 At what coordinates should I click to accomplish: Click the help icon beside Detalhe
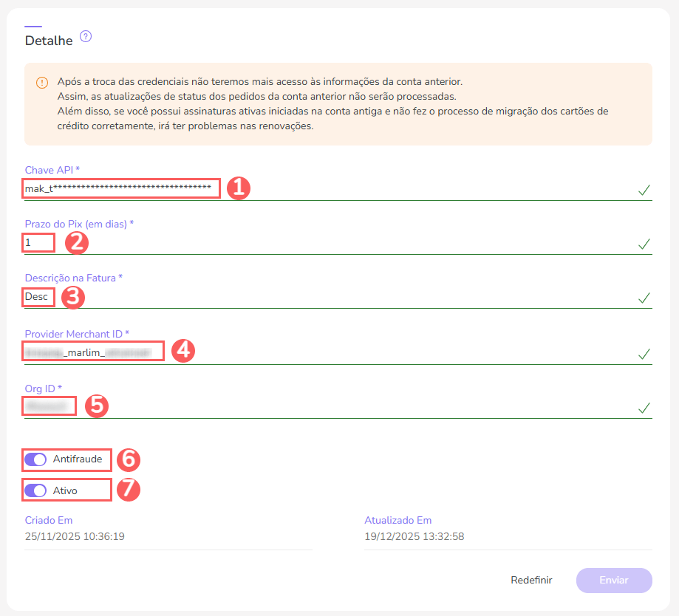(x=86, y=36)
